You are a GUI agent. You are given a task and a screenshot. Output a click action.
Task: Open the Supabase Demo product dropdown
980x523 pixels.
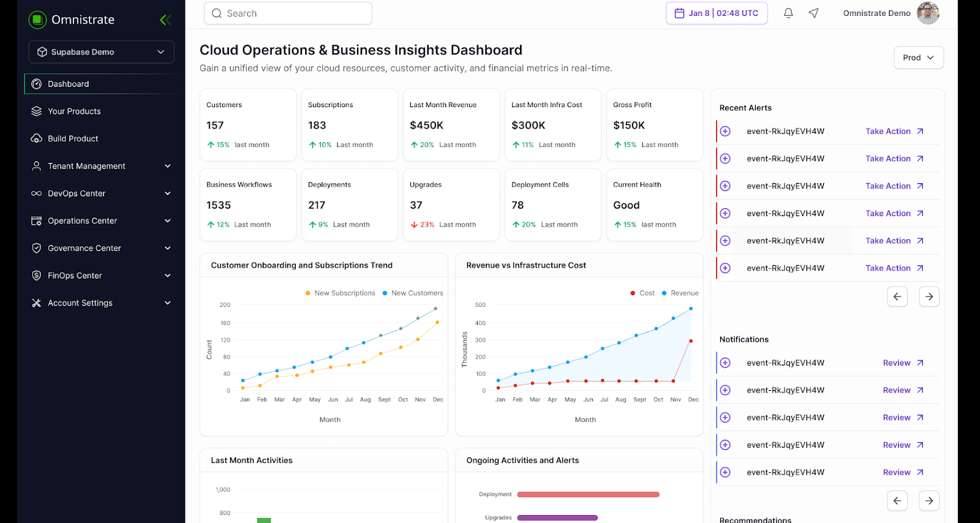coord(101,52)
